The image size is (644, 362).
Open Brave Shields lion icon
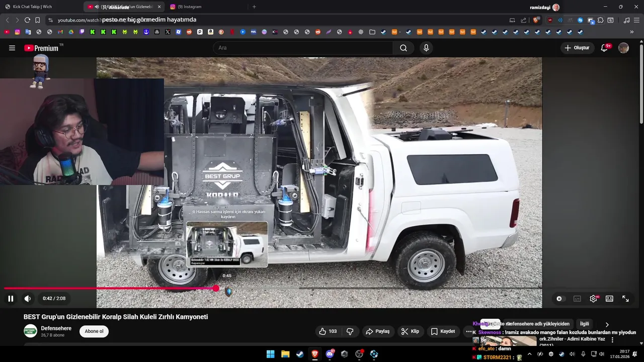[x=536, y=20]
